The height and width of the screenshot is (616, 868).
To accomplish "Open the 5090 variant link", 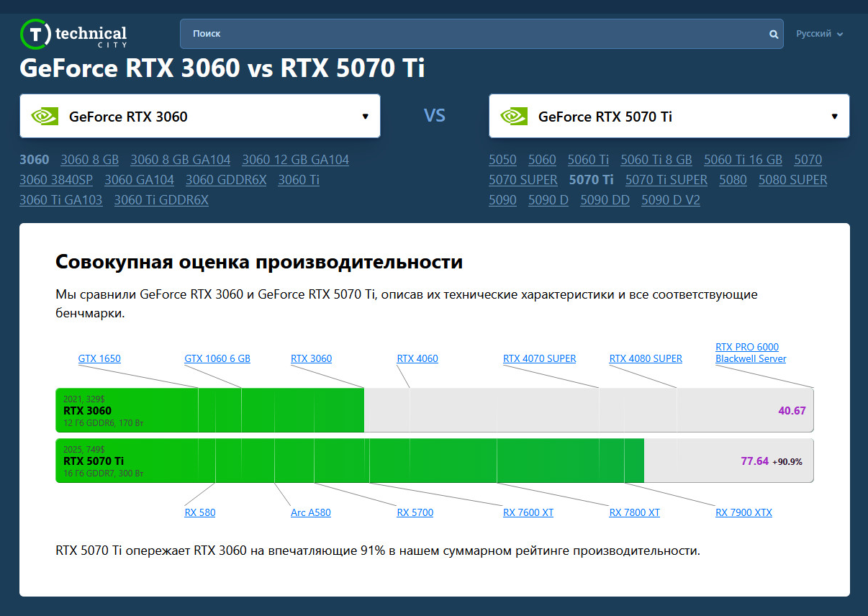I will (503, 200).
